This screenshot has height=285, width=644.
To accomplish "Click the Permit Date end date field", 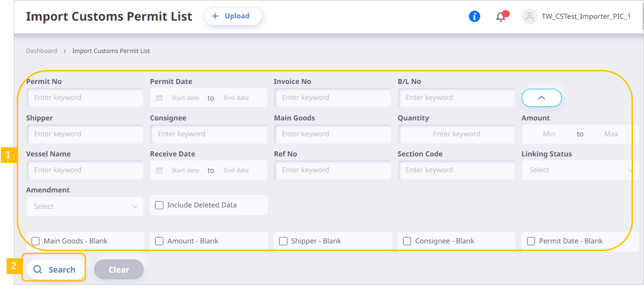I will click(x=236, y=98).
